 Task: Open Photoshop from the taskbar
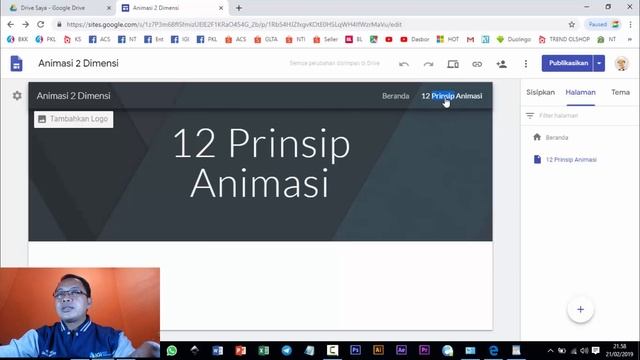(x=355, y=350)
